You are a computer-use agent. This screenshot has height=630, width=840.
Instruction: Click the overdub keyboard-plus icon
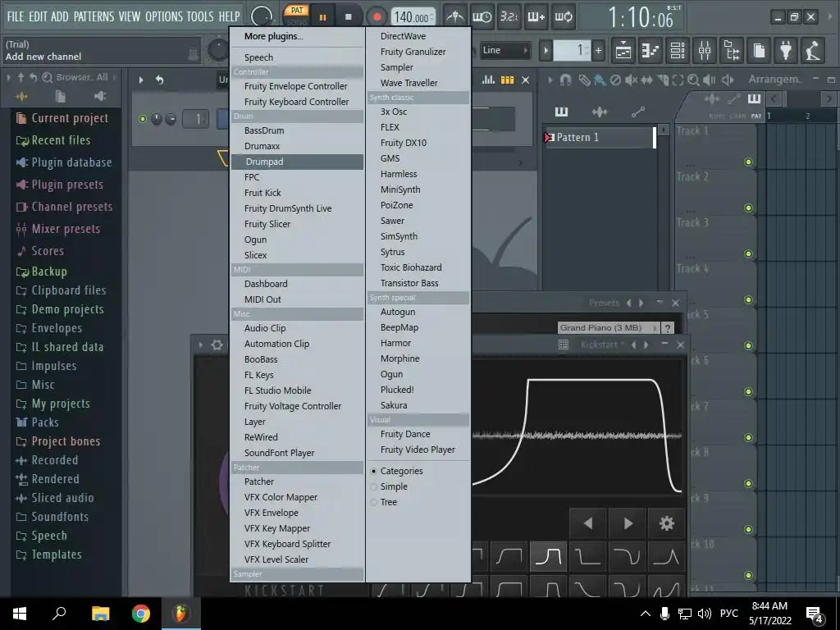click(536, 16)
